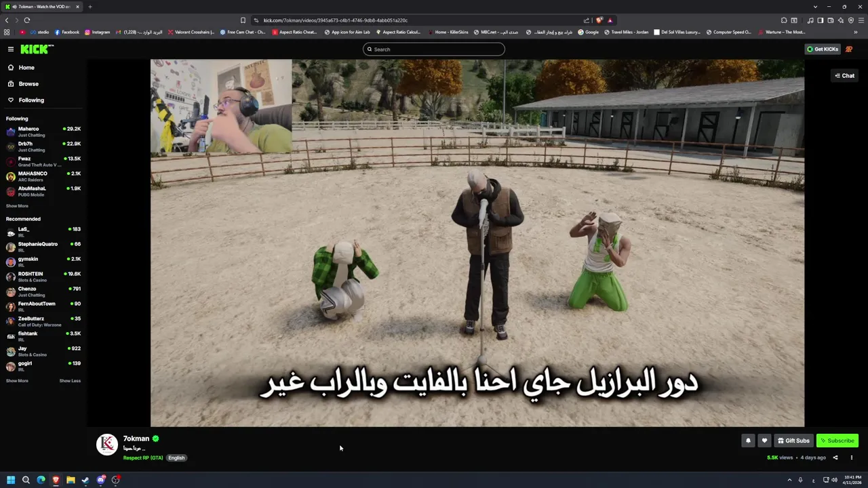Open the Brave Rewards triangle icon
Image resolution: width=868 pixels, height=488 pixels.
[610, 20]
